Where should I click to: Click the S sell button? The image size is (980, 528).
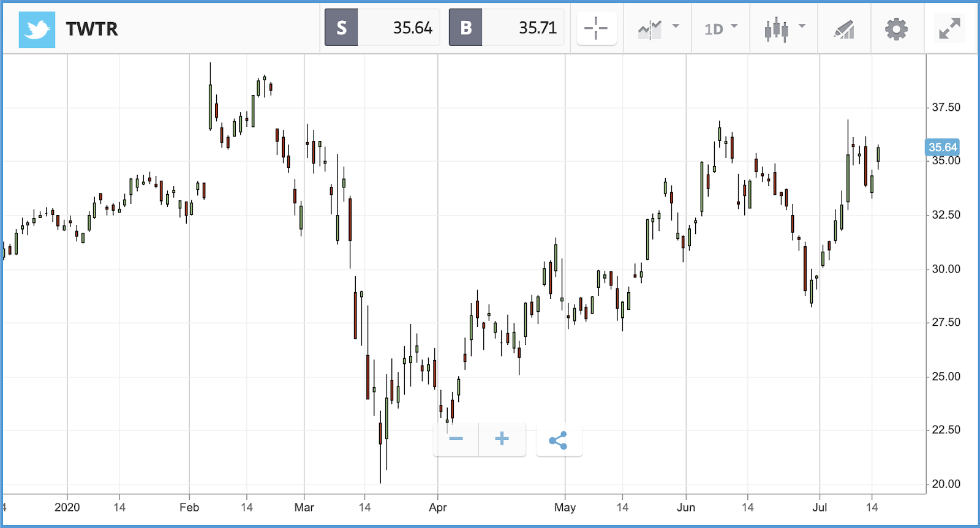341,28
